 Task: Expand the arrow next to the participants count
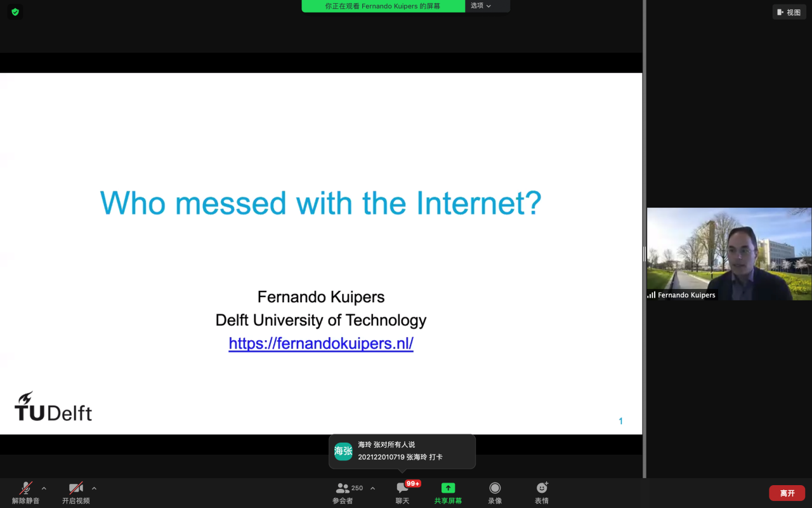coord(372,488)
